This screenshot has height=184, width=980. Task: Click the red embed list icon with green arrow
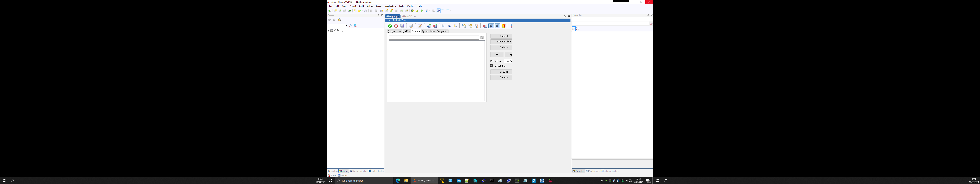pyautogui.click(x=435, y=26)
